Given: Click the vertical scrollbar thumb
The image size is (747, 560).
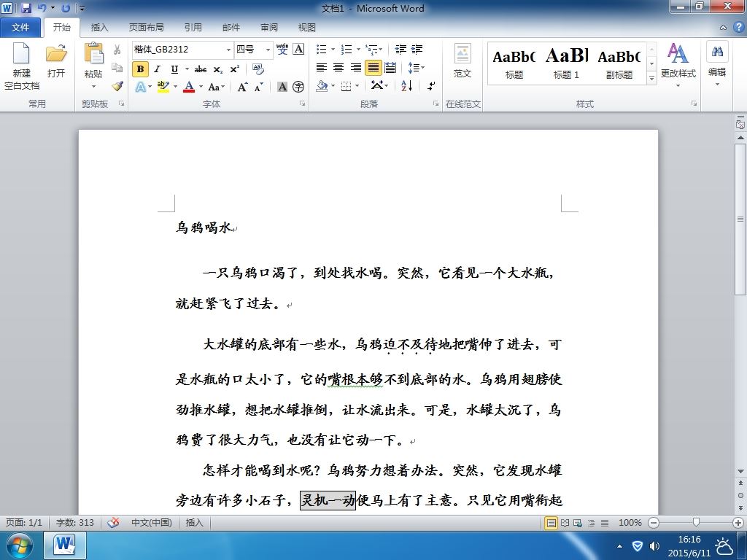Looking at the screenshot, I should point(740,219).
